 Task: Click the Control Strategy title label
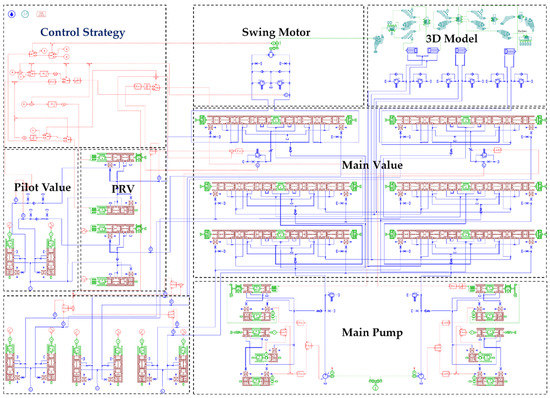coord(82,32)
